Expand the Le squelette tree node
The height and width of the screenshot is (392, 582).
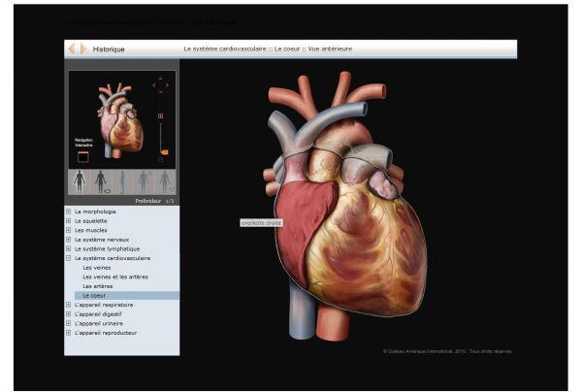click(x=68, y=221)
